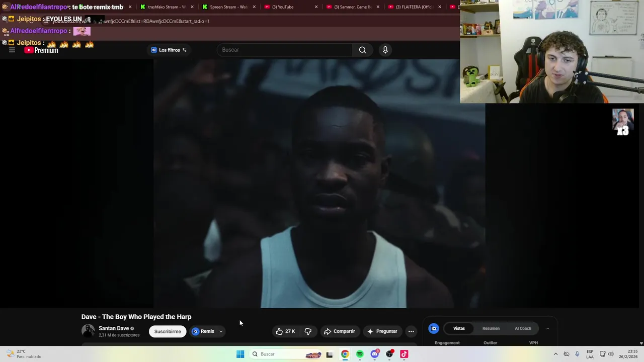This screenshot has height=362, width=644.
Task: Subscribe with the Suscribirme button
Action: coord(168,331)
